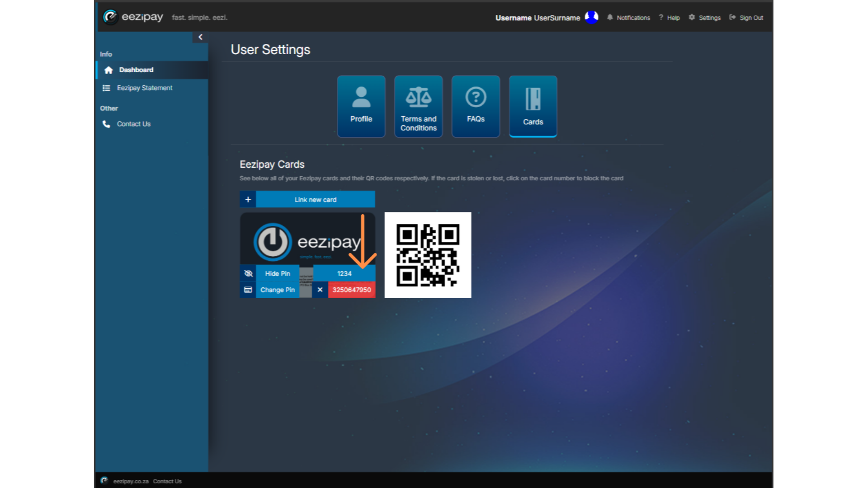This screenshot has height=488, width=868.
Task: Open the Profile settings tile
Action: [x=361, y=106]
